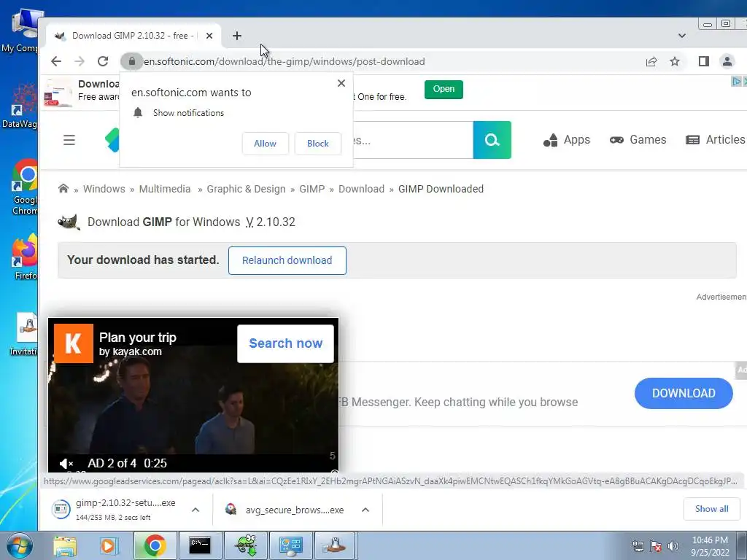
Task: Expand avg_secure_browser download options chevron
Action: pyautogui.click(x=365, y=510)
